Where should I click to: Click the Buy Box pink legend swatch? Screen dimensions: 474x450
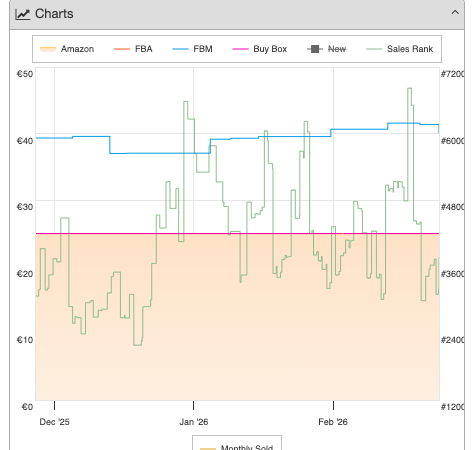click(240, 49)
